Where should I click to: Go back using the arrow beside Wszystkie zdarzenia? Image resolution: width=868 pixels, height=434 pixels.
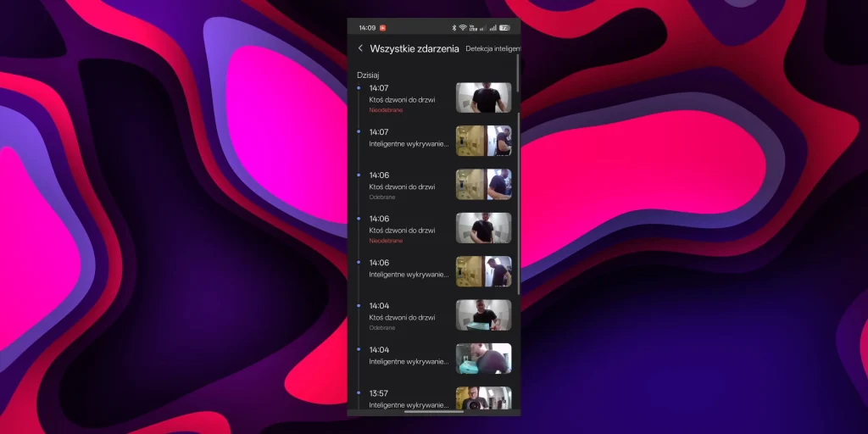tap(360, 48)
